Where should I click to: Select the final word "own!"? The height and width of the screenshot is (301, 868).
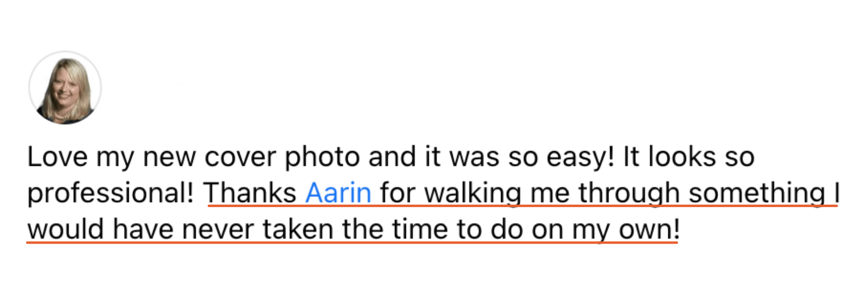[x=649, y=230]
